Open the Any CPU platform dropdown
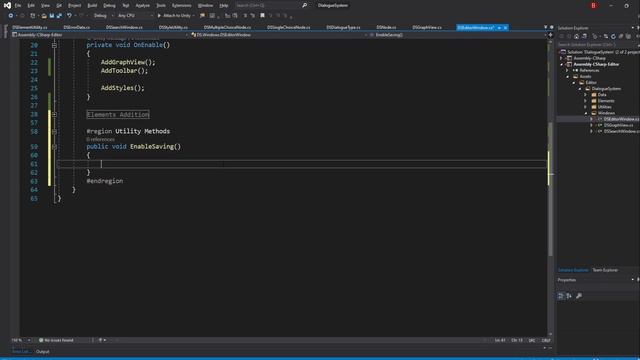This screenshot has height=360, width=640. click(135, 16)
